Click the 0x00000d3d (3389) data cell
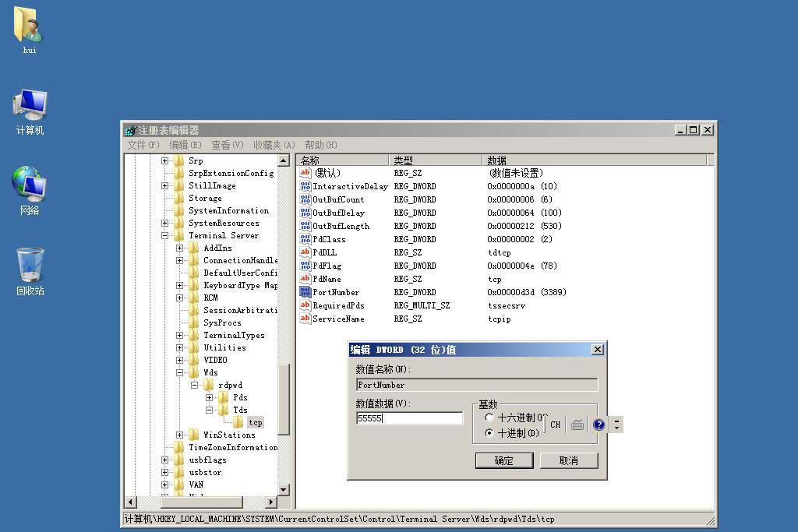 (x=527, y=292)
